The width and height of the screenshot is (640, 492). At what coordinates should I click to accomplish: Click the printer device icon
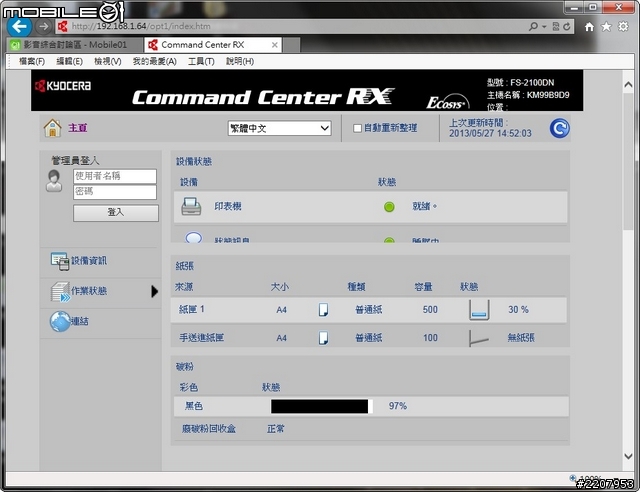point(191,207)
